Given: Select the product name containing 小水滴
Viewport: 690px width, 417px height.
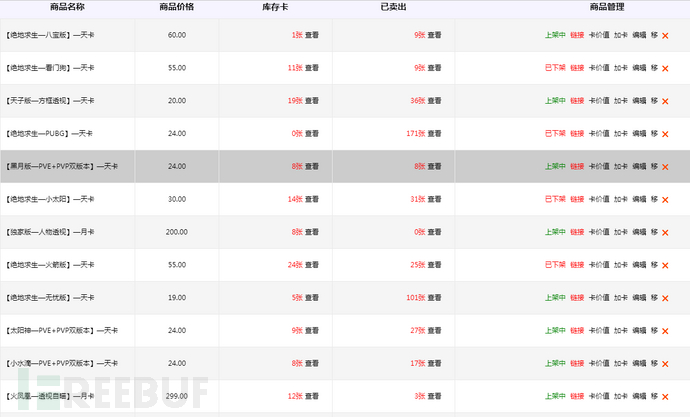Looking at the screenshot, I should point(62,363).
